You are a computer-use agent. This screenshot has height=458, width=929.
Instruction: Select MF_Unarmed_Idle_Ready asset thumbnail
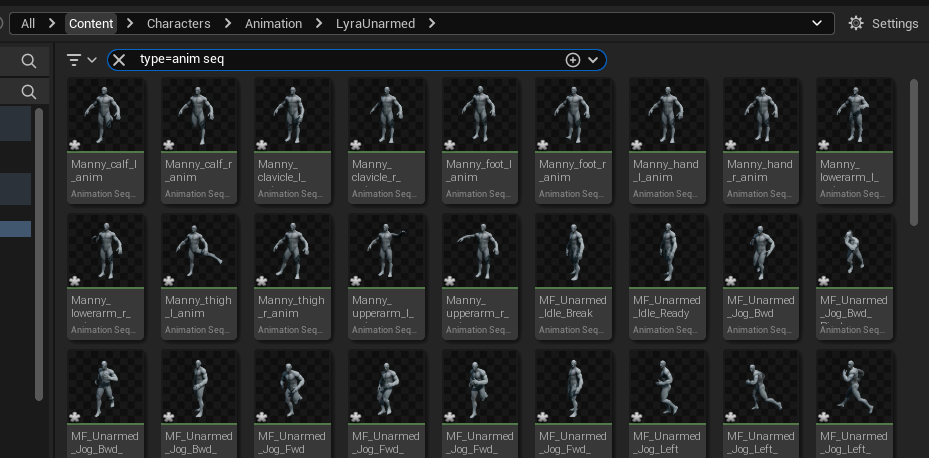point(667,251)
